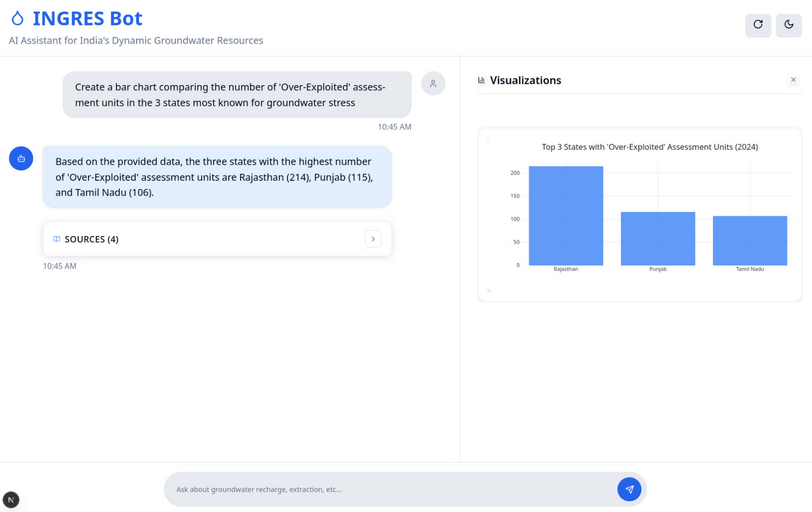Click the 10:45 AM timestamp under user message
812x512 pixels.
coord(394,126)
